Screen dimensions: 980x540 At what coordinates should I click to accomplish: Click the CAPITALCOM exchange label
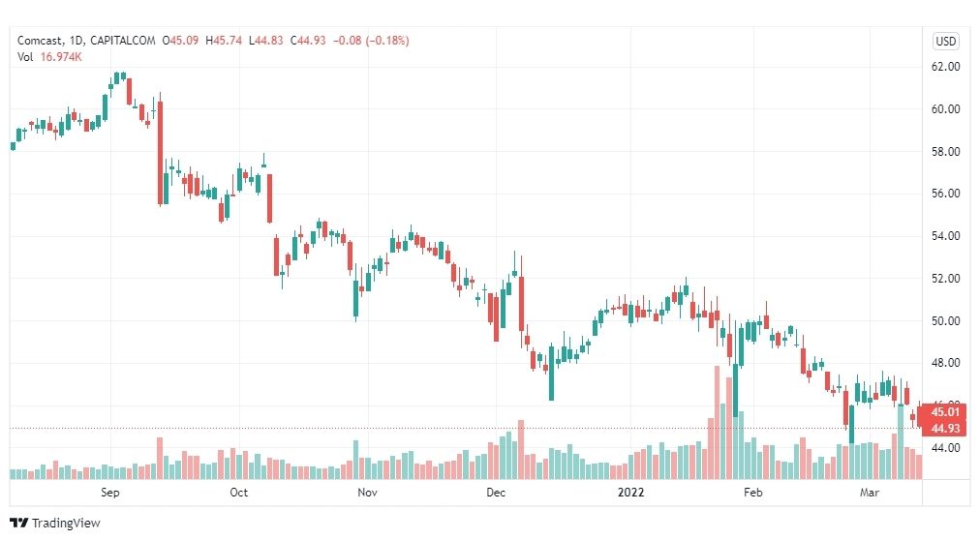pos(122,41)
